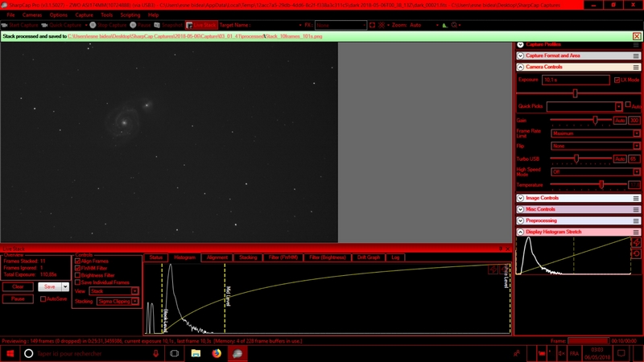Screen dimensions: 644x362
Task: Switch to the Alignment tab
Action: [x=217, y=257]
